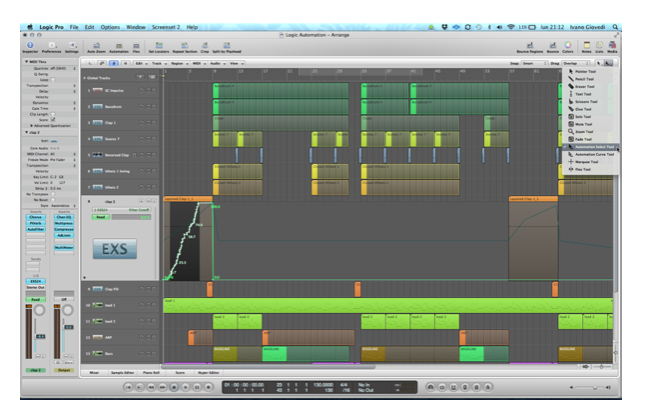Click the Read automation button on track 8
This screenshot has height=420, width=653.
[100, 217]
